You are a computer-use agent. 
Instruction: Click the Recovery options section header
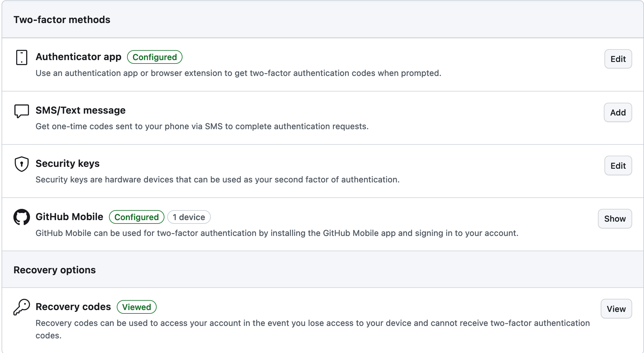54,270
